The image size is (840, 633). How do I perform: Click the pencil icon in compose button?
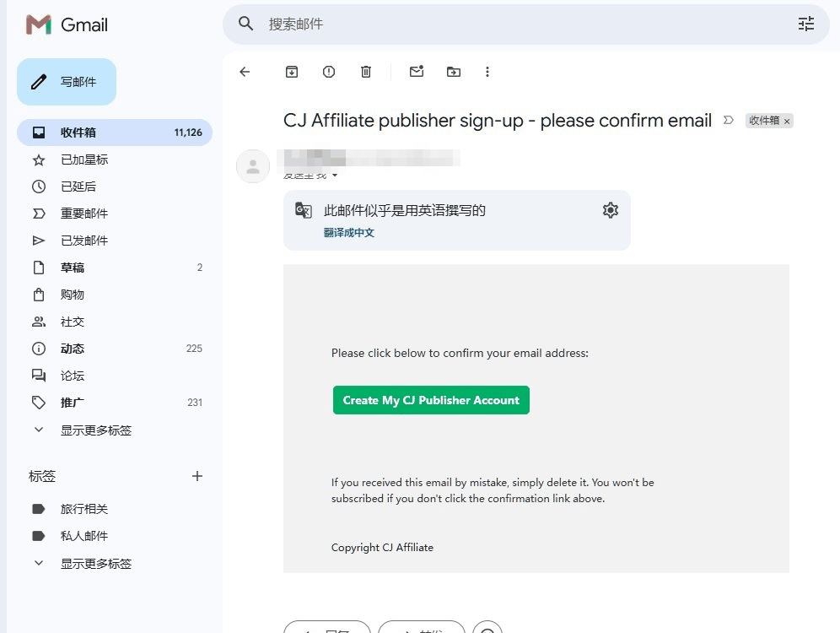pos(39,82)
